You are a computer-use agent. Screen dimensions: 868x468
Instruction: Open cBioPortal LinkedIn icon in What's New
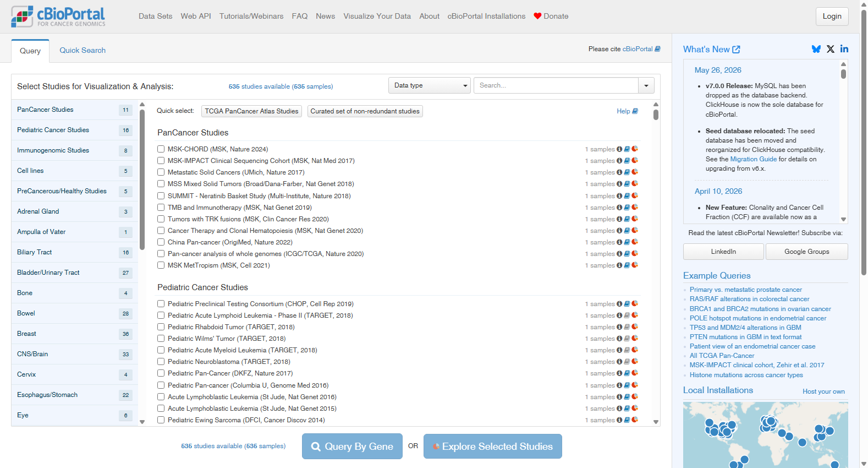844,49
